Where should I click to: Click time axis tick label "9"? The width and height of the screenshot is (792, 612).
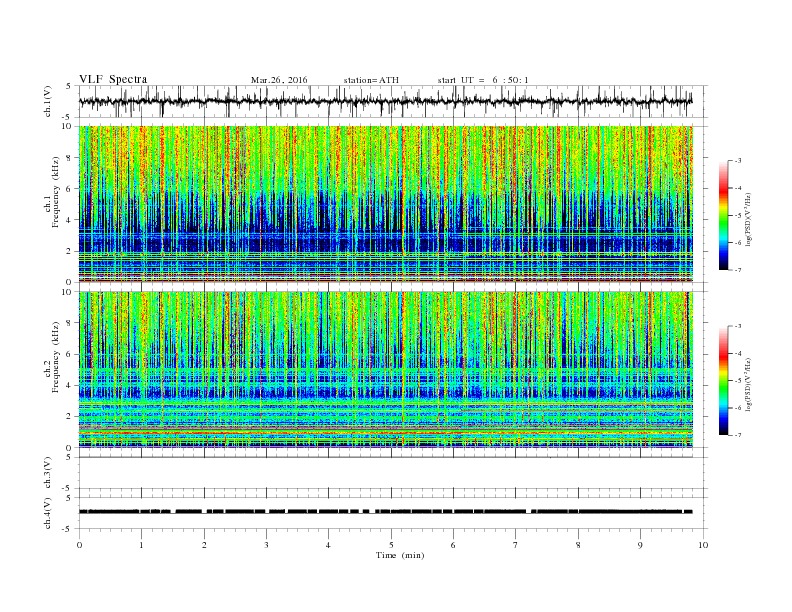(640, 545)
